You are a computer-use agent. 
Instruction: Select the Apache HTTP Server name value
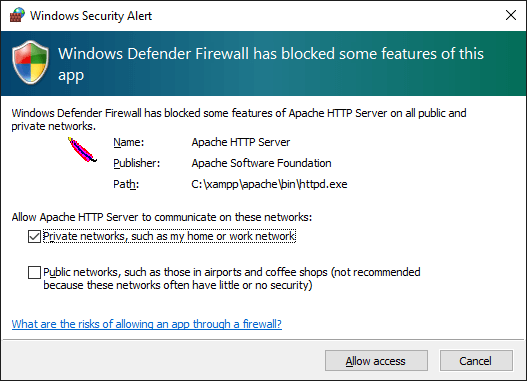[241, 142]
